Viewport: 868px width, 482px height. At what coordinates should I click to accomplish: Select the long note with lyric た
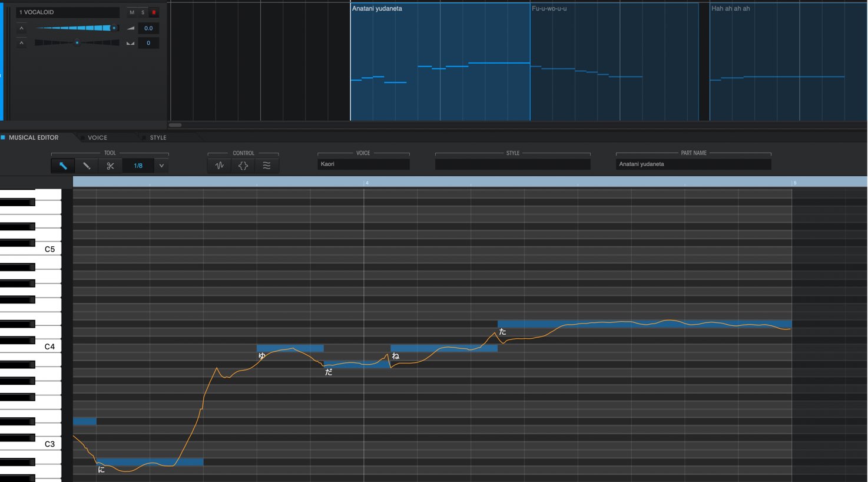pos(644,324)
